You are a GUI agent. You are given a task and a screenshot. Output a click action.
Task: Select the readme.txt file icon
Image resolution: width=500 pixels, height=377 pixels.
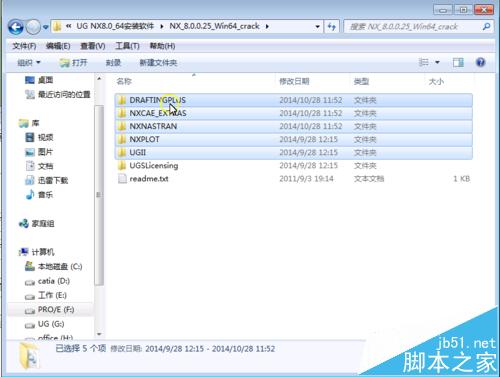pyautogui.click(x=122, y=179)
